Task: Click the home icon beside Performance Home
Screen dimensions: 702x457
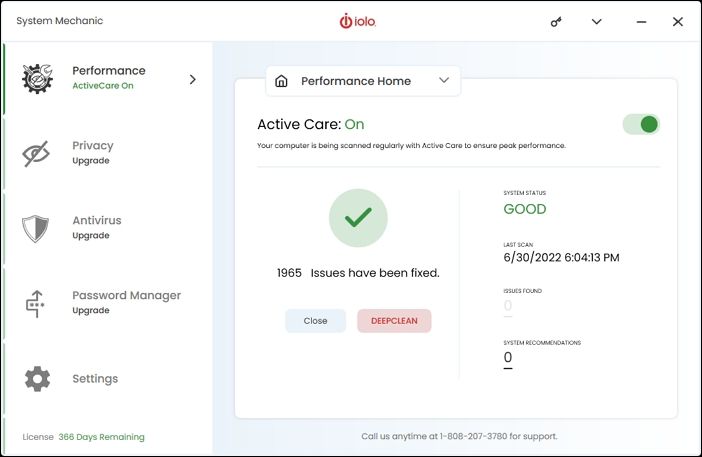Action: pyautogui.click(x=281, y=81)
